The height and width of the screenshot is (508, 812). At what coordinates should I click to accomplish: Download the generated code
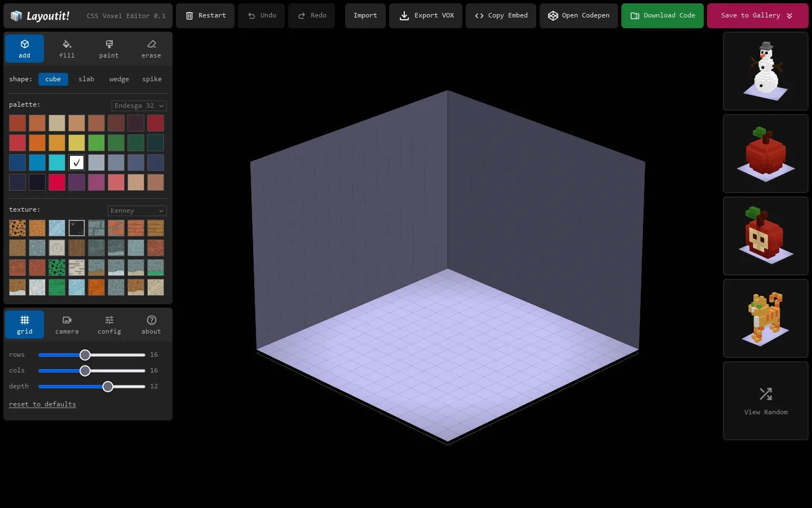(x=663, y=16)
